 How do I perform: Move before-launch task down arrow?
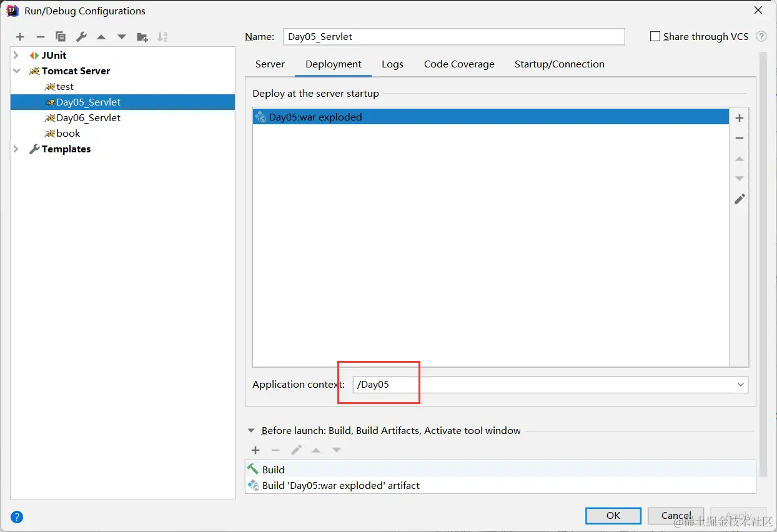[x=337, y=450]
